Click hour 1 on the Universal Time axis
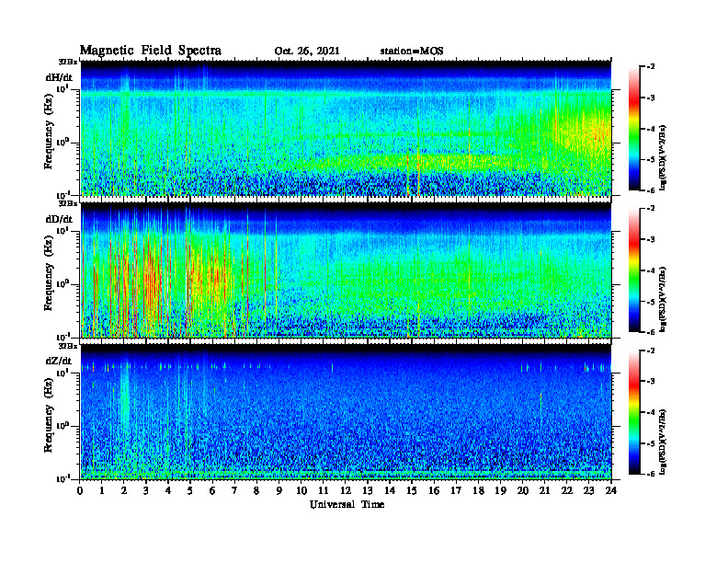This screenshot has width=728, height=563. coord(102,491)
